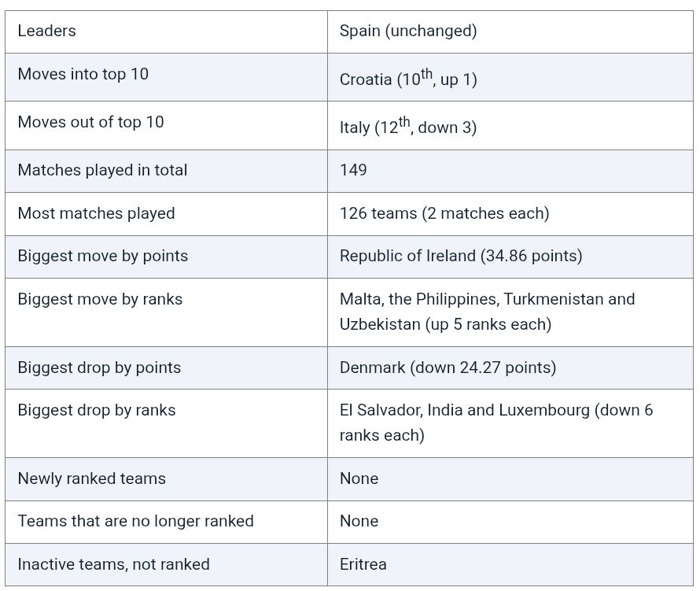Select the Denmark points drop cell

448,368
